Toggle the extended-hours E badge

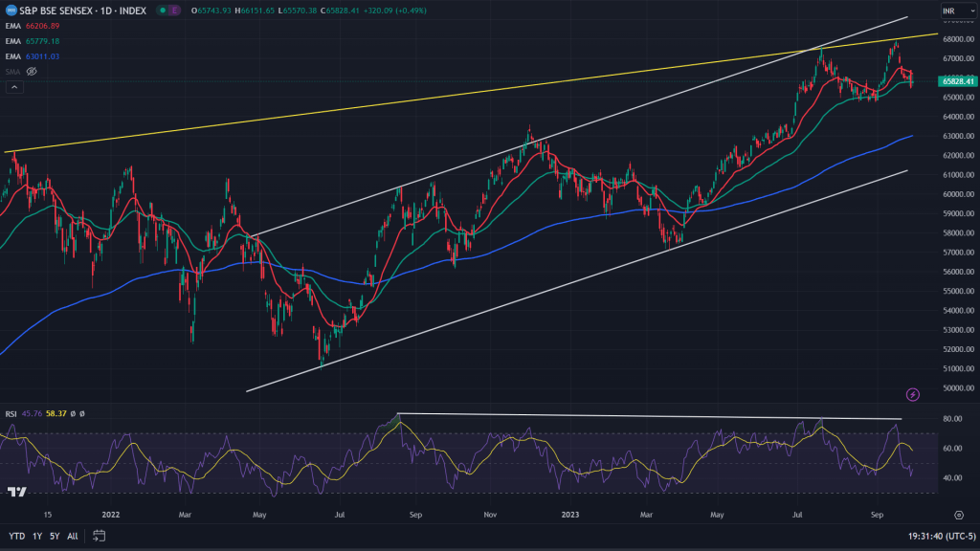pyautogui.click(x=172, y=11)
